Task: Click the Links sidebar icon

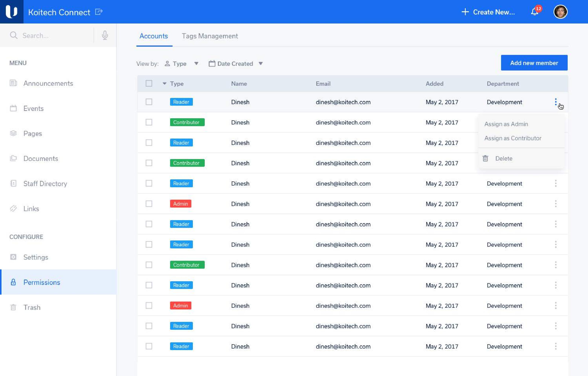Action: pyautogui.click(x=13, y=208)
